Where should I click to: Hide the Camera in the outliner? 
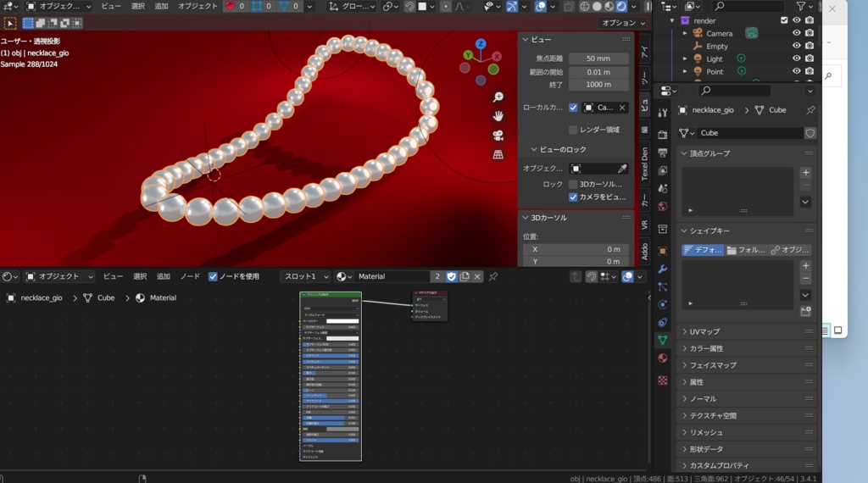[796, 33]
